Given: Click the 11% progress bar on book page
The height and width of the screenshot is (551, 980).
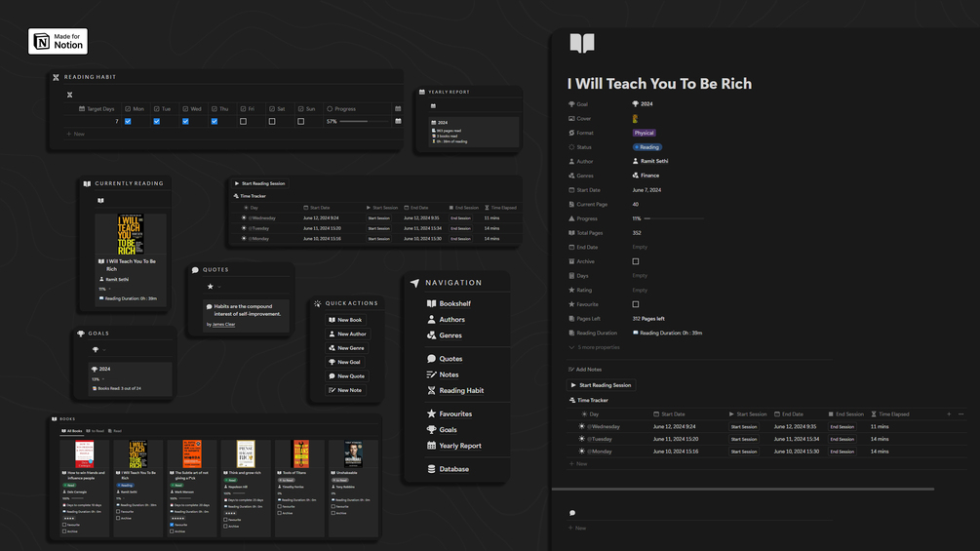Looking at the screenshot, I should tap(674, 218).
